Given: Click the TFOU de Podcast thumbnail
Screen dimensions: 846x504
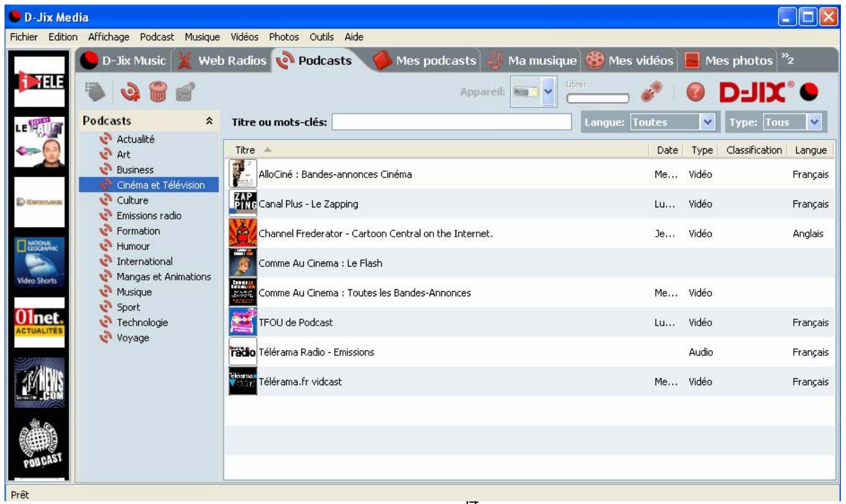Looking at the screenshot, I should click(243, 322).
